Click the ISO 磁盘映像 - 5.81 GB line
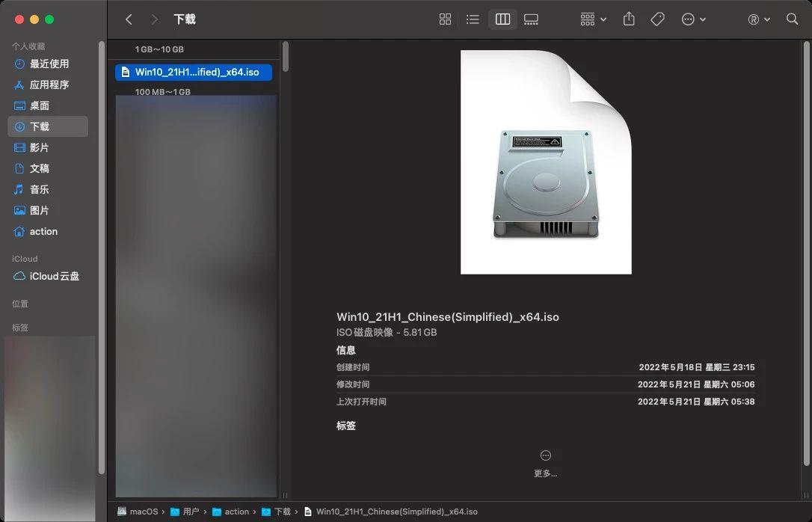Viewport: 812px width, 522px height. tap(387, 333)
